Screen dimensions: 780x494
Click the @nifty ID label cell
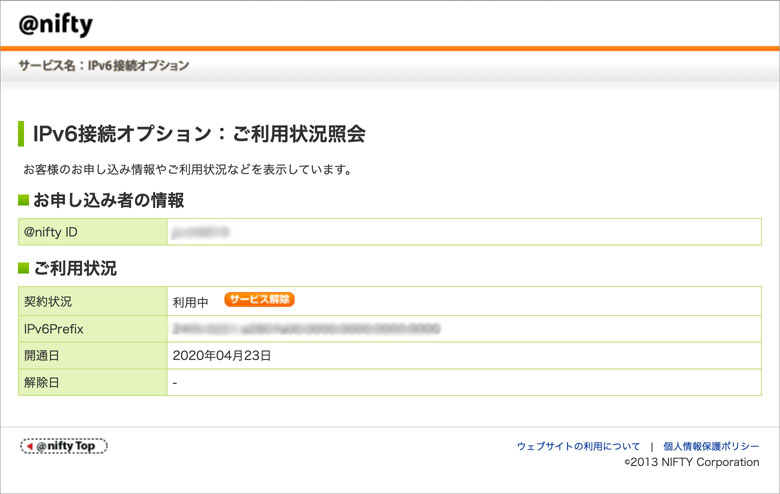click(93, 232)
